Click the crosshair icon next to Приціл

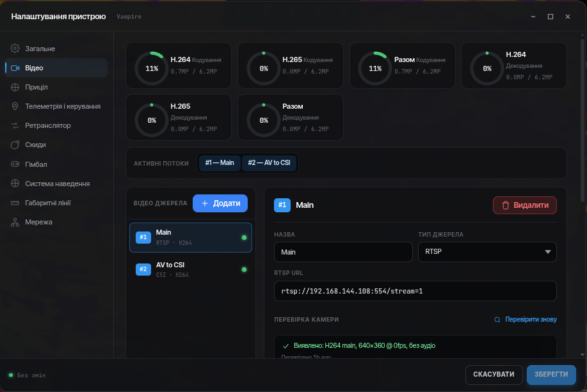(15, 87)
